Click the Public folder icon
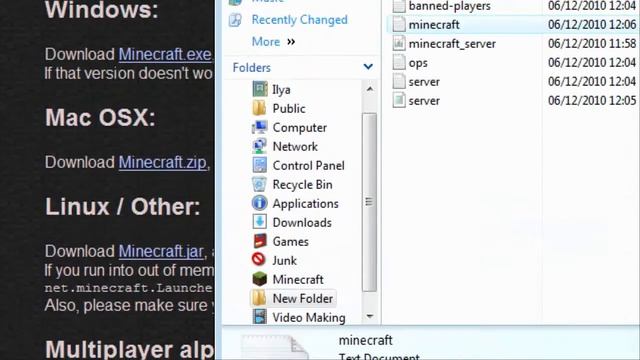640x360 pixels. click(x=260, y=108)
